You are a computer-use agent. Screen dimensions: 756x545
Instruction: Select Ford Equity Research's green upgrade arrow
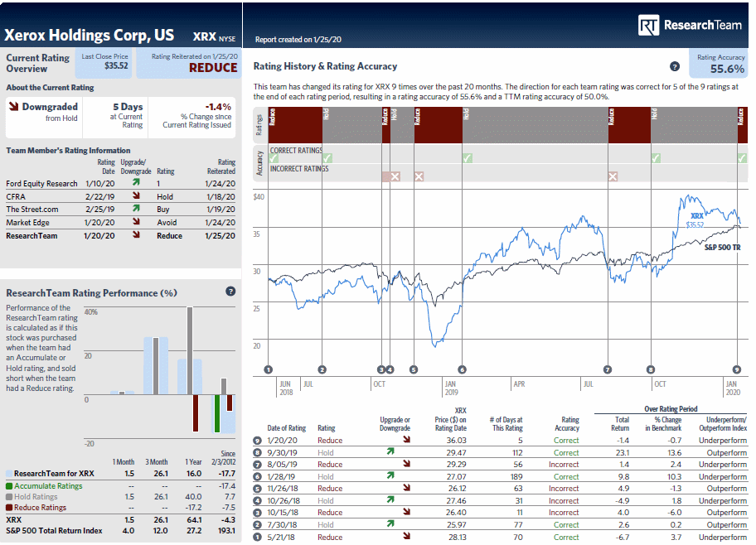[137, 182]
